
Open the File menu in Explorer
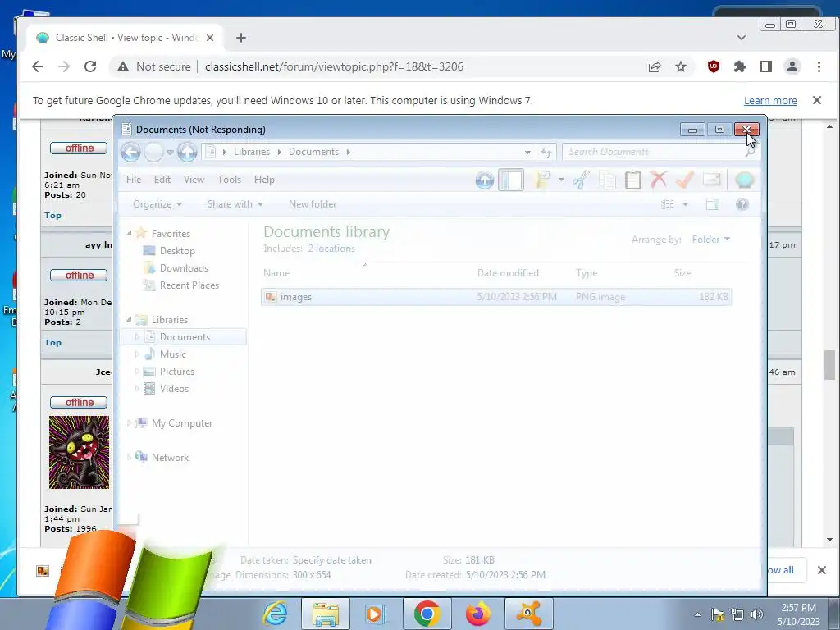(x=134, y=180)
